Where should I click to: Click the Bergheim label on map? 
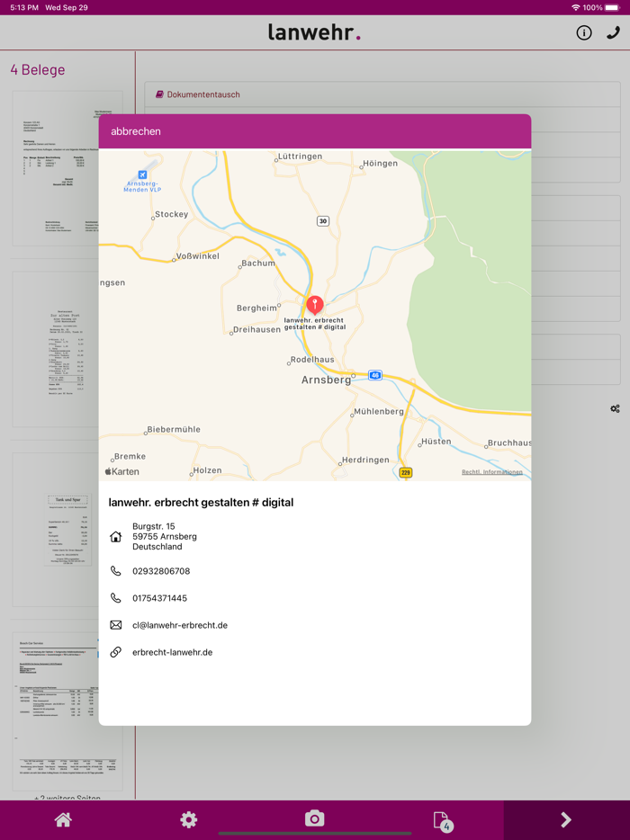tap(256, 308)
